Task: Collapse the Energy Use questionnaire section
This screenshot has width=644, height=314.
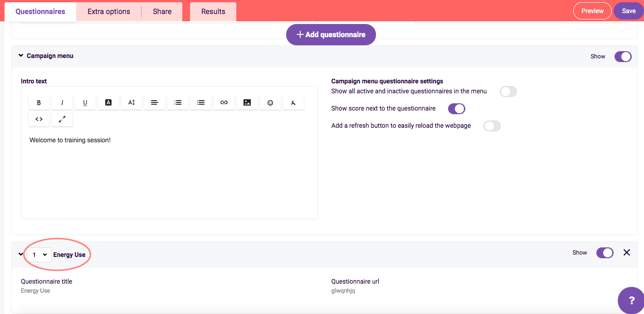Action: 20,254
